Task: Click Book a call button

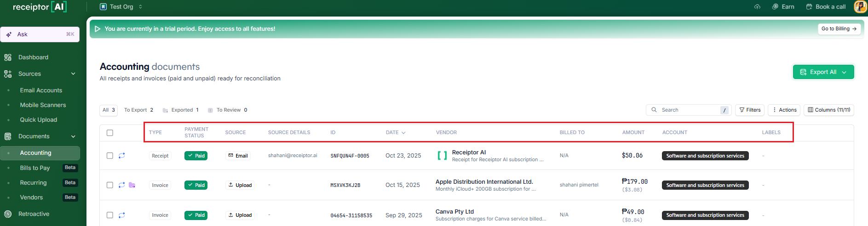Action: 826,7
